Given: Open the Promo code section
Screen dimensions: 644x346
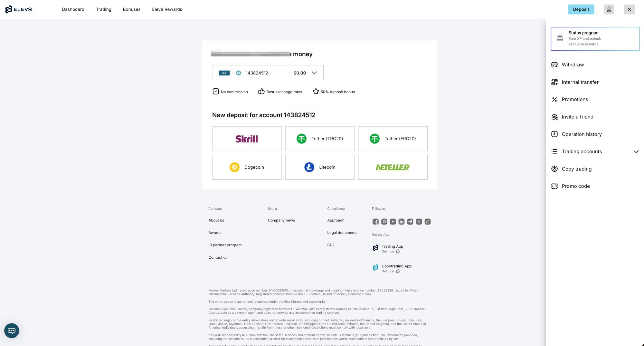Looking at the screenshot, I should tap(575, 186).
